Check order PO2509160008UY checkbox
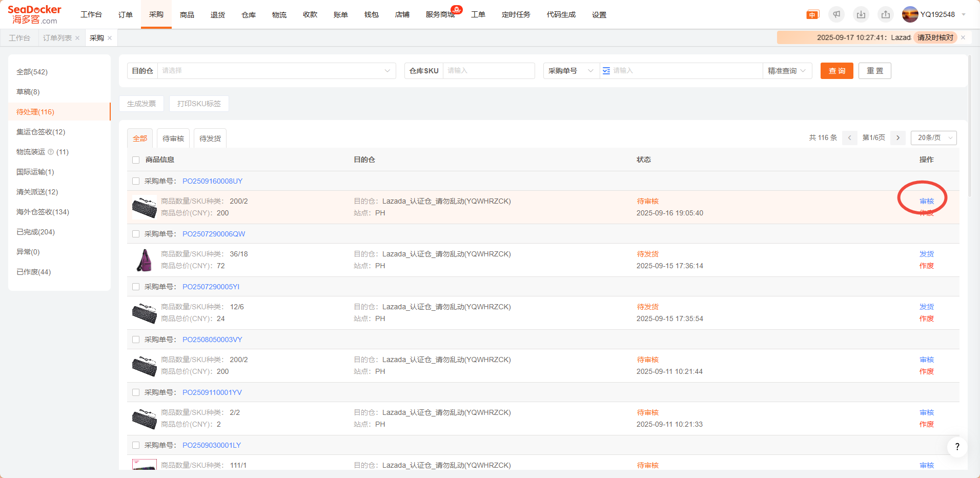This screenshot has height=478, width=980. (x=136, y=181)
